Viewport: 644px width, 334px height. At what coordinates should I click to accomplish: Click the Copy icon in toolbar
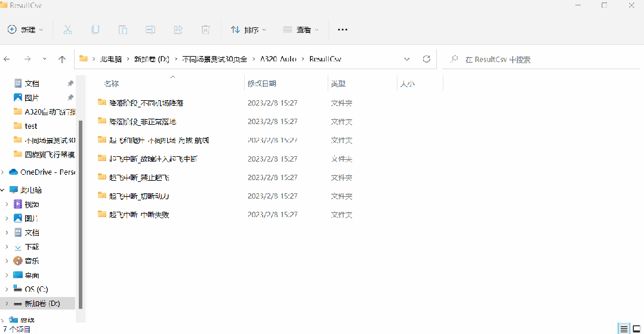point(95,30)
